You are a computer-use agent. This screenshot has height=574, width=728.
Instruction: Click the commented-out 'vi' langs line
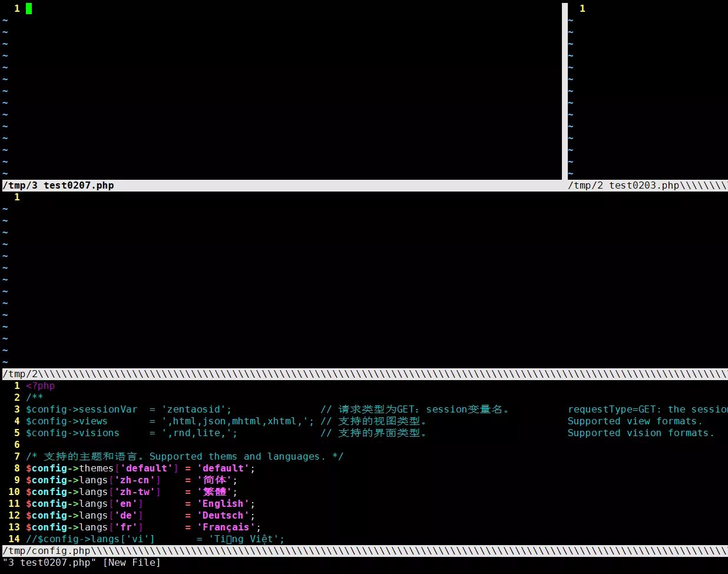pyautogui.click(x=155, y=539)
